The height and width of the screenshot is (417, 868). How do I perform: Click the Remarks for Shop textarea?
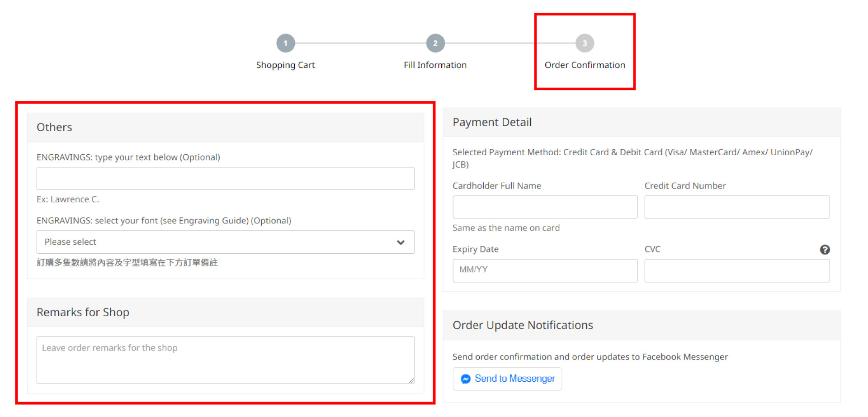(x=226, y=360)
